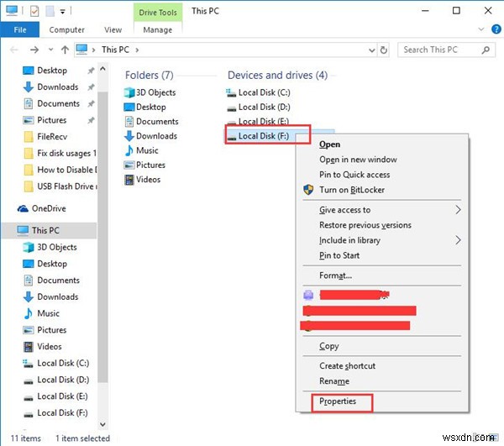Click the Properties quick-access toolbar icon

coord(34,11)
